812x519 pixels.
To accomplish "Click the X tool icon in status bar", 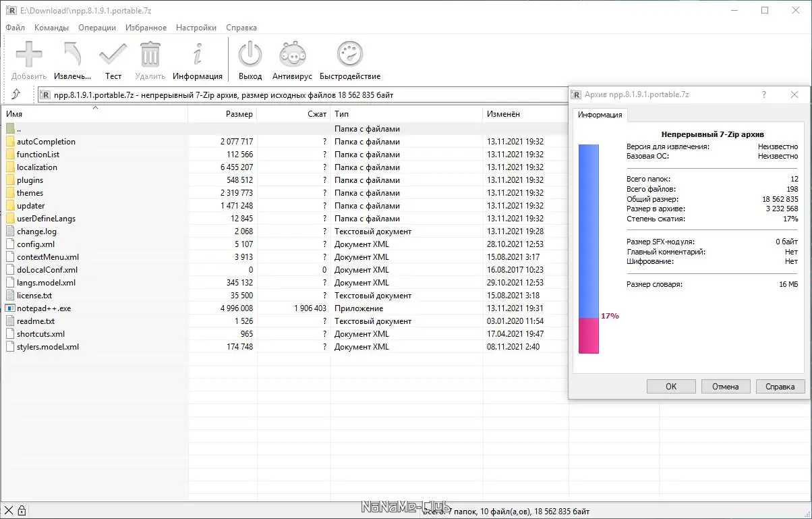I will pyautogui.click(x=8, y=510).
